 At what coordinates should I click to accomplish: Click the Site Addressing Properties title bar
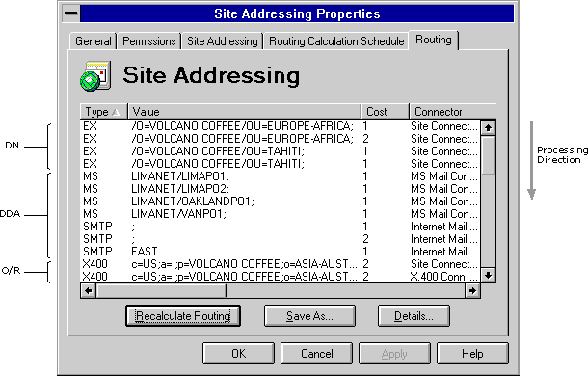[x=297, y=13]
